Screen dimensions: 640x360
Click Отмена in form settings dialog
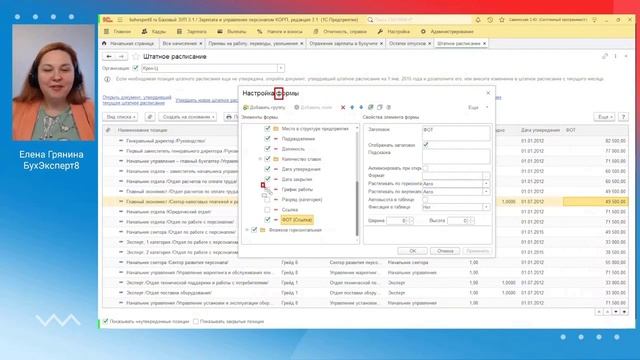coord(445,251)
